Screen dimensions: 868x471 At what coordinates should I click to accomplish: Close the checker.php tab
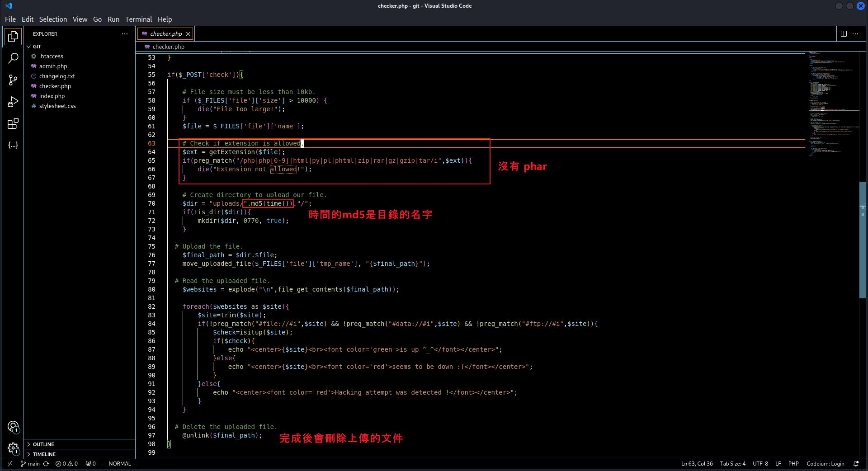pos(188,34)
